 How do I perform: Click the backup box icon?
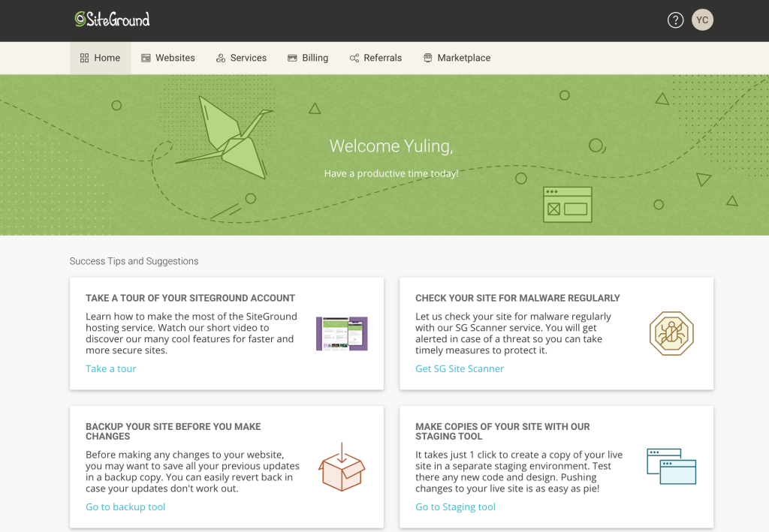(342, 467)
